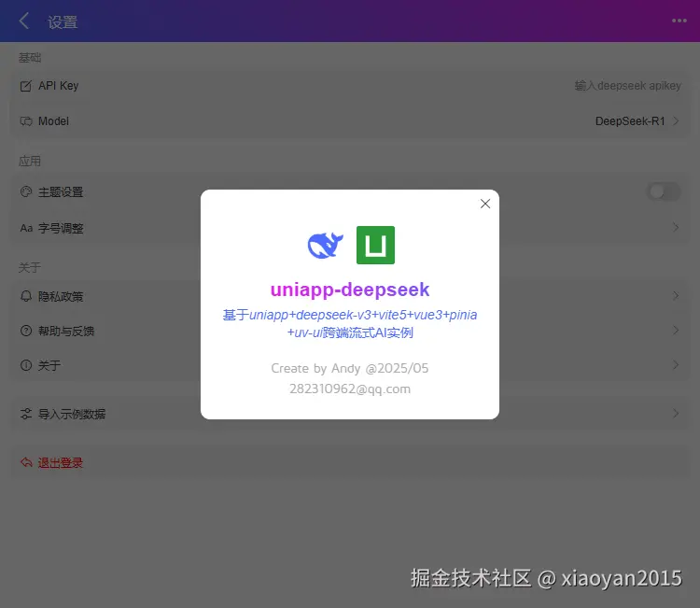Click the Model chat bubble icon
This screenshot has height=608, width=700.
26,121
